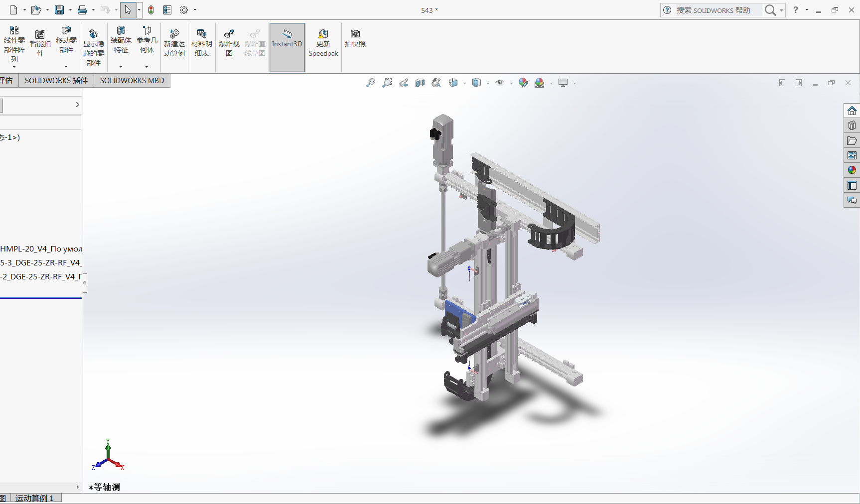Viewport: 860px width, 504px height.
Task: Open the Appearances color ball in task pane
Action: click(x=852, y=170)
